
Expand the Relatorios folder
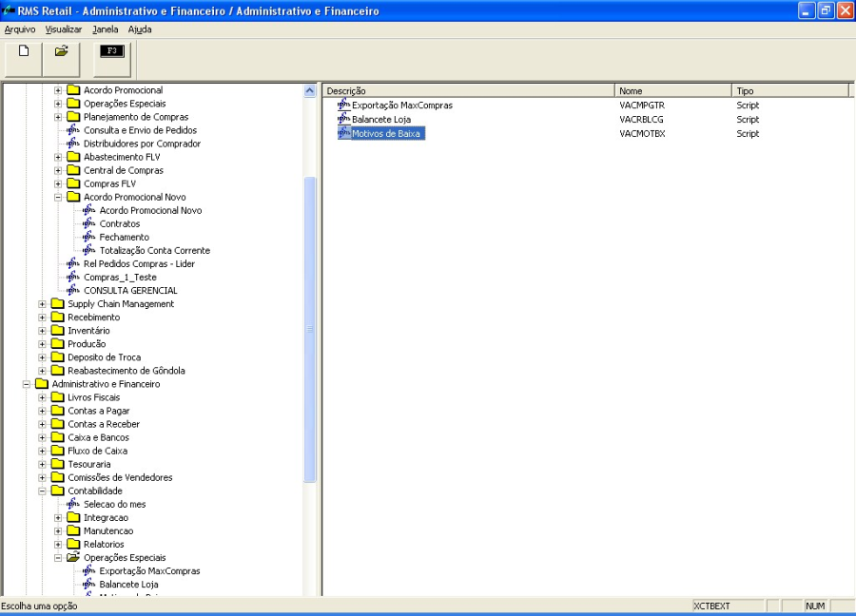(x=58, y=545)
